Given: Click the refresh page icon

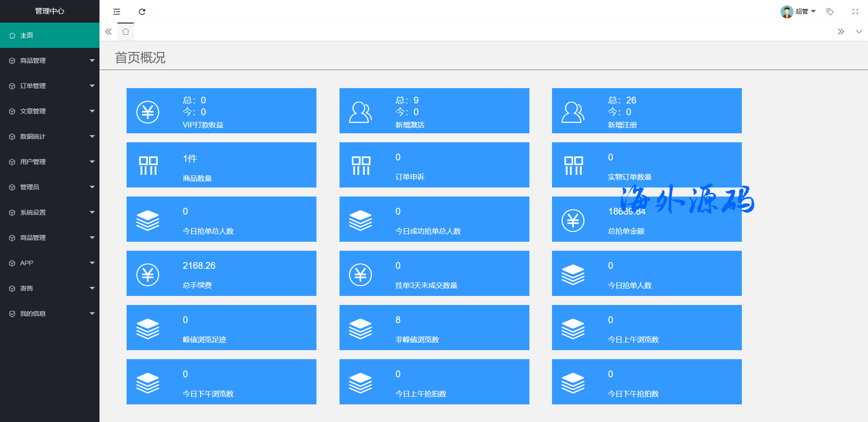Looking at the screenshot, I should click(142, 12).
